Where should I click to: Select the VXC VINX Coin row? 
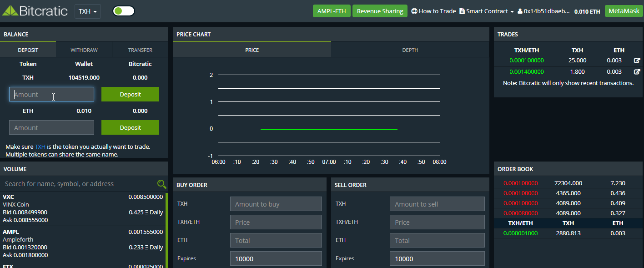point(83,208)
